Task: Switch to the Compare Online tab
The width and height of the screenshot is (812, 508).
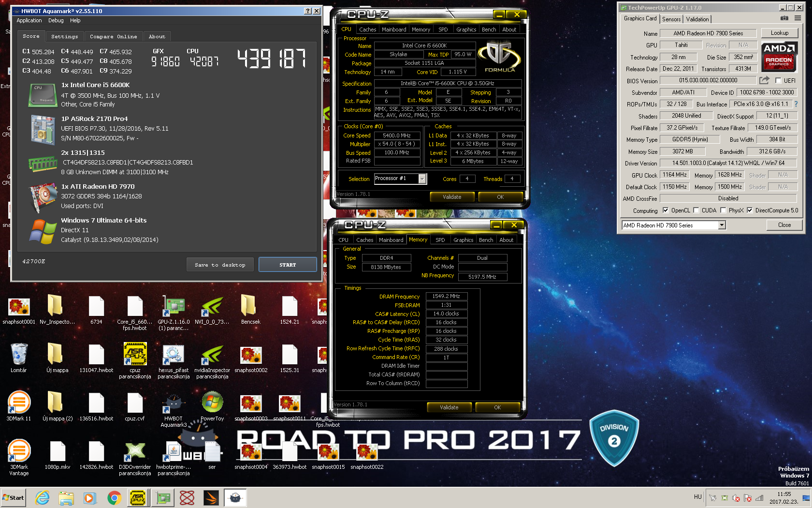Action: (x=113, y=36)
